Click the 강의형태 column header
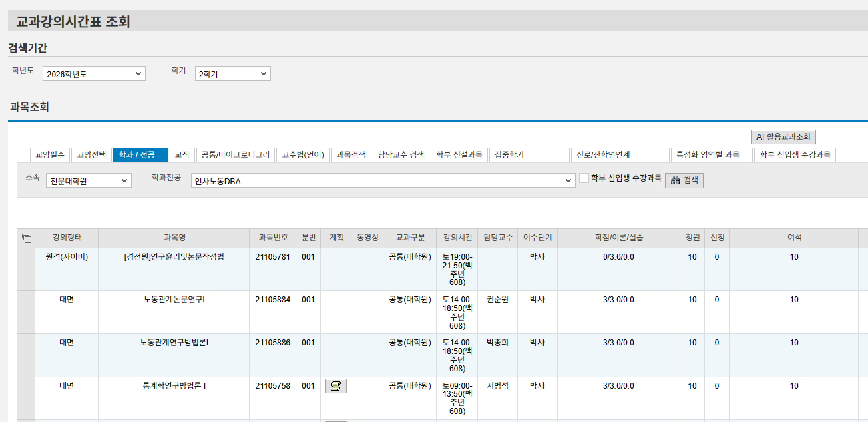 [67, 238]
